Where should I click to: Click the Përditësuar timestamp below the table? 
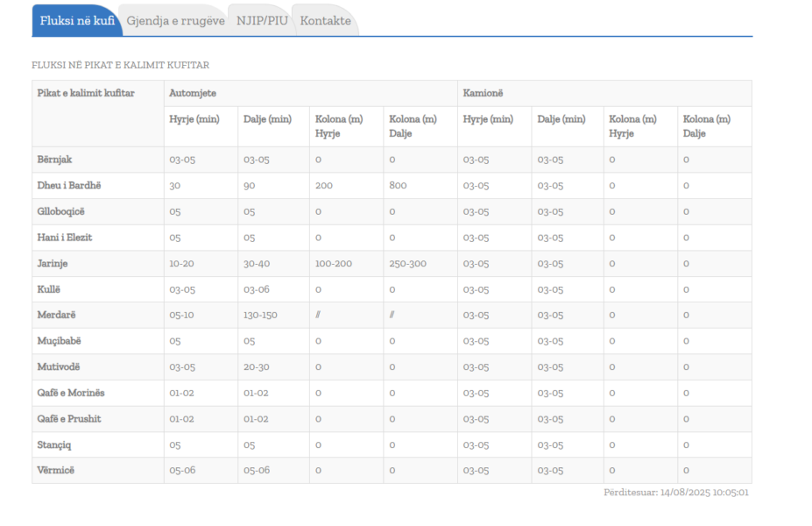pyautogui.click(x=675, y=493)
